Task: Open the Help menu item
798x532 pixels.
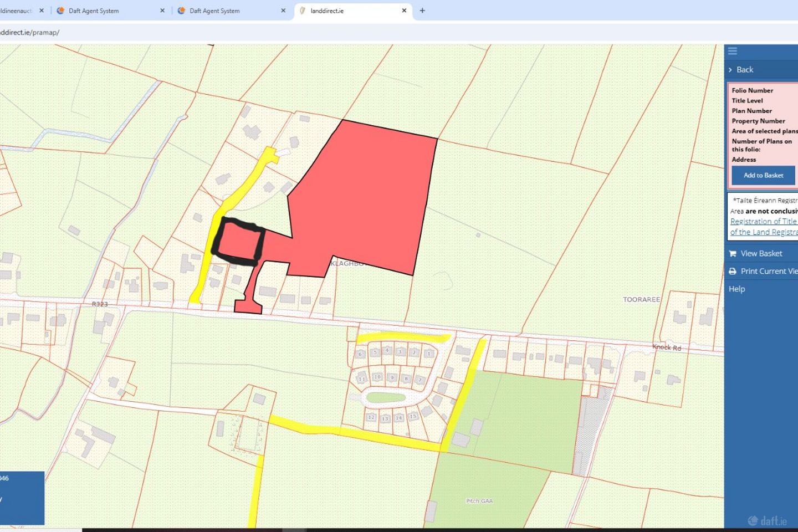Action: (x=736, y=289)
